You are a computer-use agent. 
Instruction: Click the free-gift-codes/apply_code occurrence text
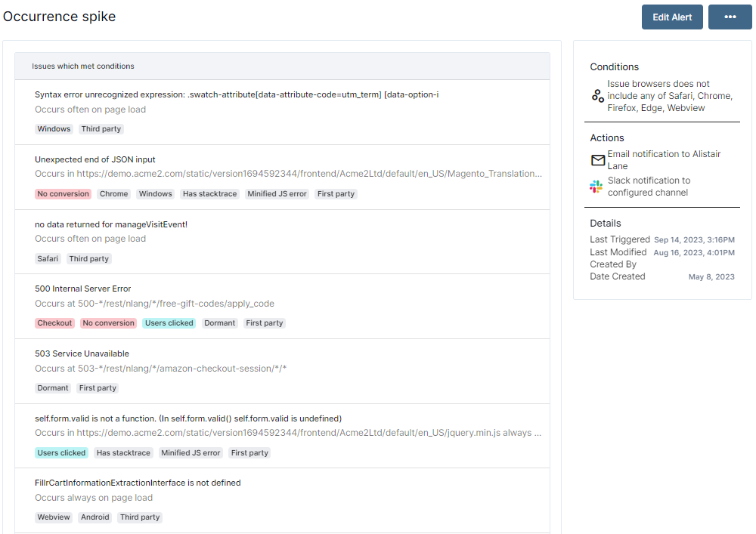click(x=154, y=304)
